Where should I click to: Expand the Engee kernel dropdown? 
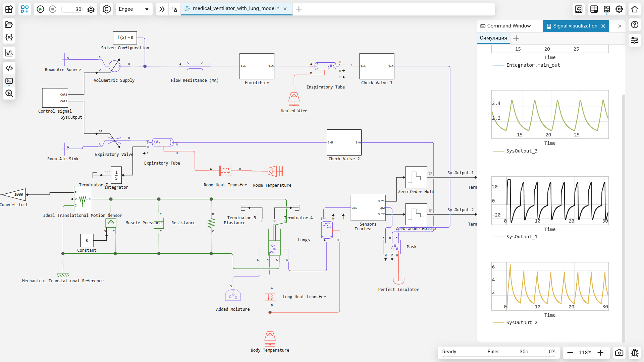click(x=147, y=9)
